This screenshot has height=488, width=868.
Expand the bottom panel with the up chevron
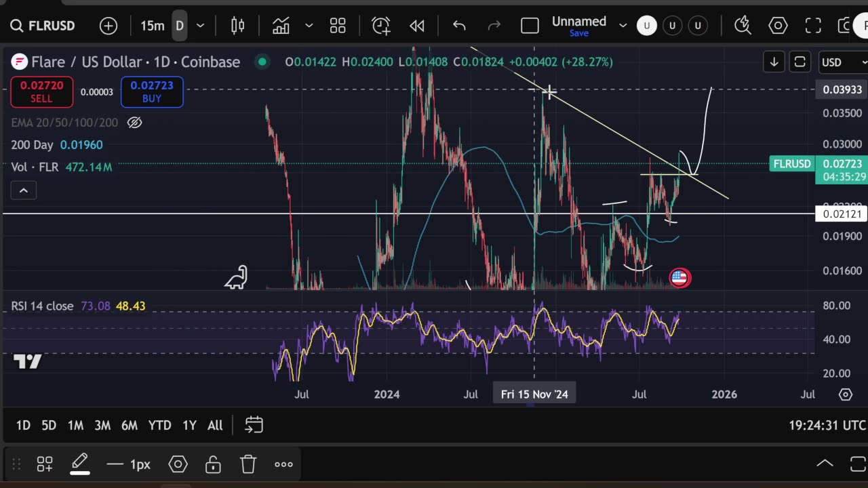click(x=825, y=464)
